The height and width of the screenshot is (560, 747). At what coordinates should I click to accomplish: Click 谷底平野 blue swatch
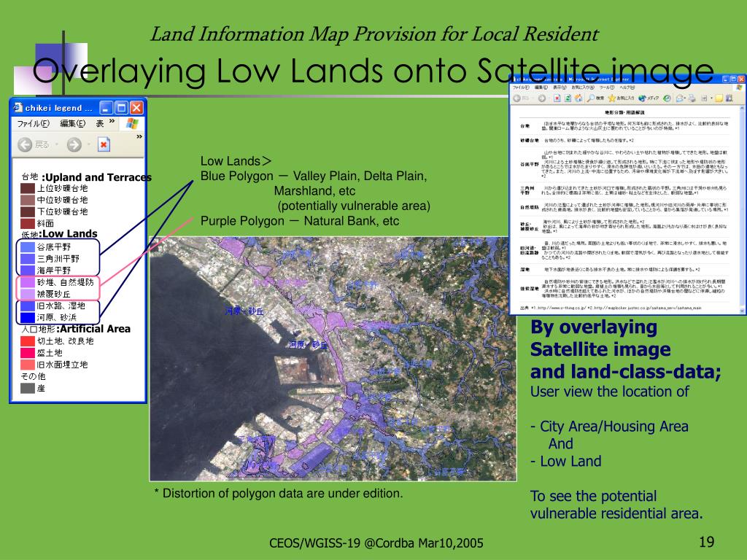tap(28, 247)
